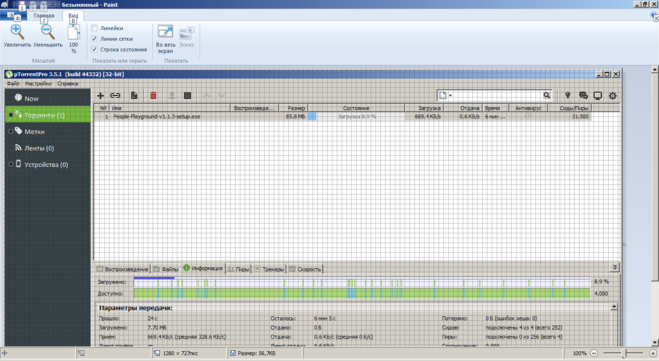Click the Move up queue arrow
Image resolution: width=659 pixels, height=361 pixels.
click(207, 96)
